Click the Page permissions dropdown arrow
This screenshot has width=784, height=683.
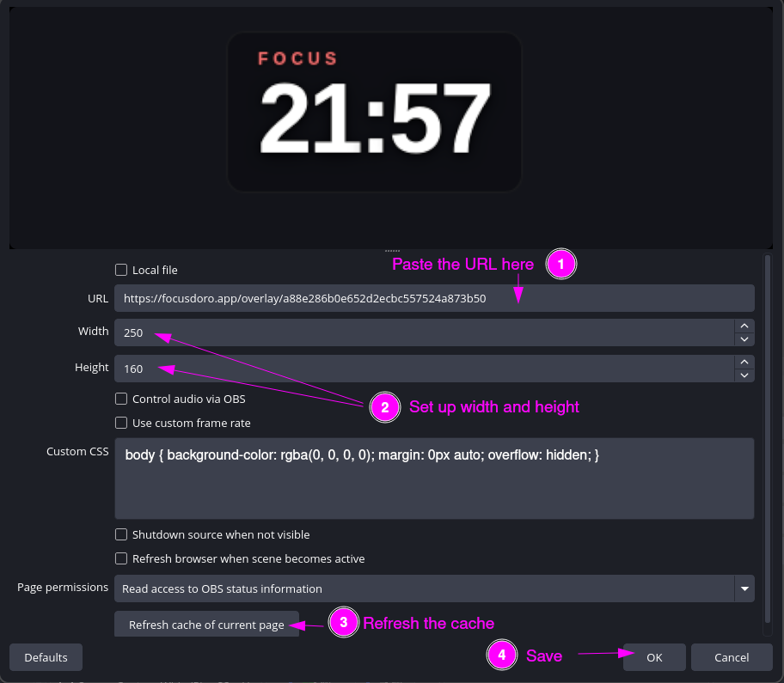point(744,588)
